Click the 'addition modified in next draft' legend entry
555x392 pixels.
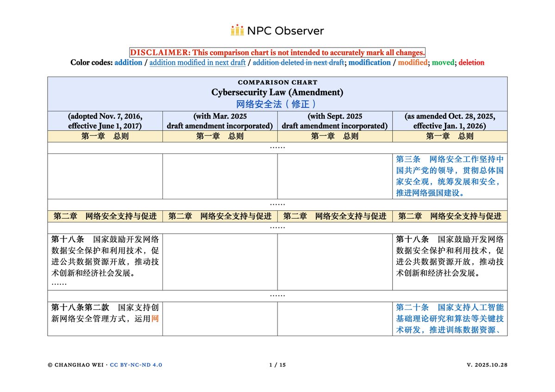coord(197,62)
